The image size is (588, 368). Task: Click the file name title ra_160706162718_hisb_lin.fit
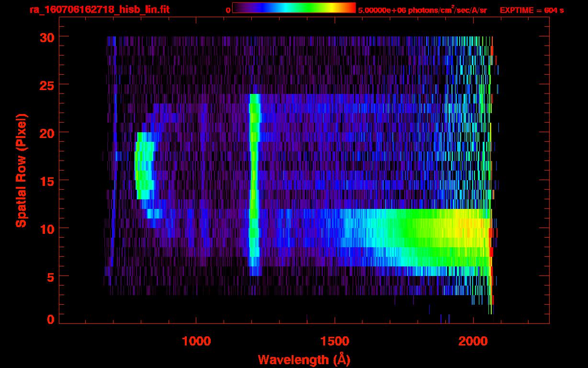tap(99, 10)
